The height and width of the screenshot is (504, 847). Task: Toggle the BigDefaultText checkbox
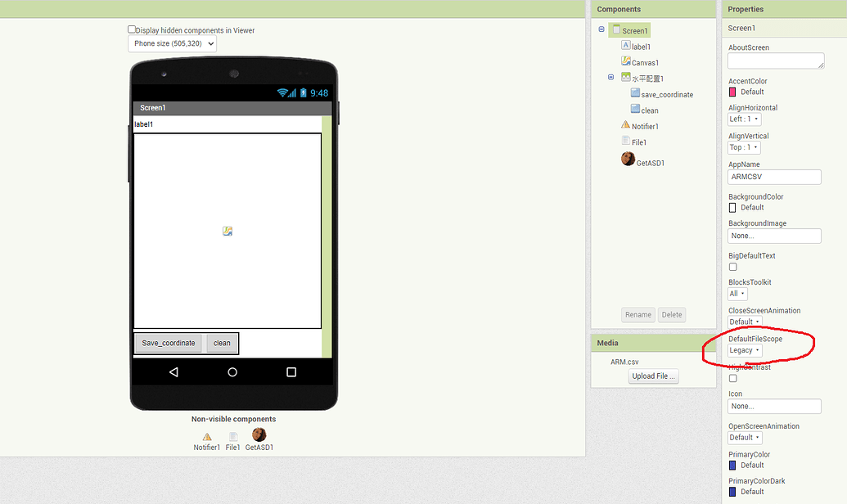[x=730, y=267]
